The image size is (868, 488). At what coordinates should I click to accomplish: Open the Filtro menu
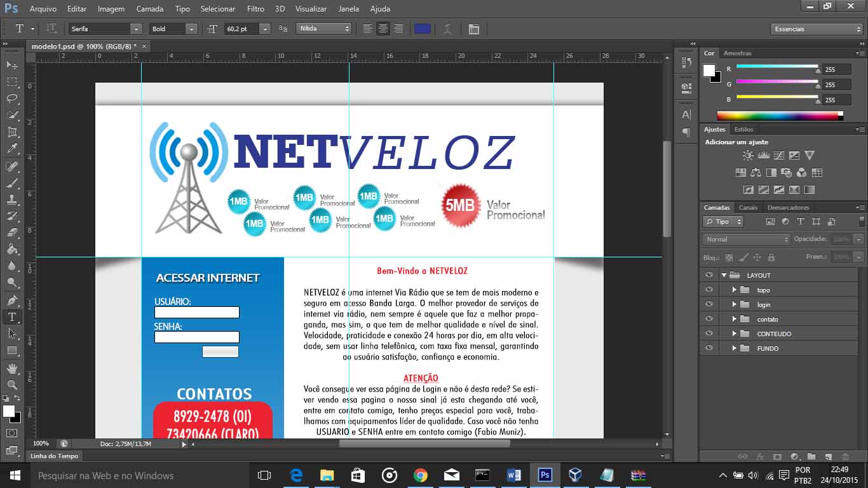(255, 9)
